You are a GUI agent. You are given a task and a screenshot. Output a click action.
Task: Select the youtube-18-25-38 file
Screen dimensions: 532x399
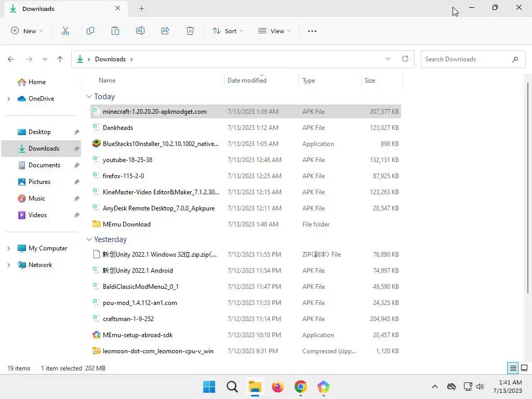246,160
